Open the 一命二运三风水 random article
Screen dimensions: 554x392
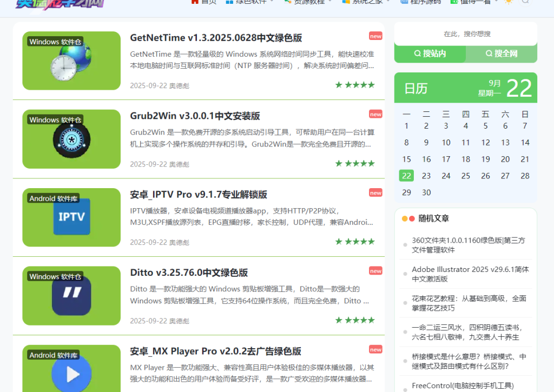467,333
